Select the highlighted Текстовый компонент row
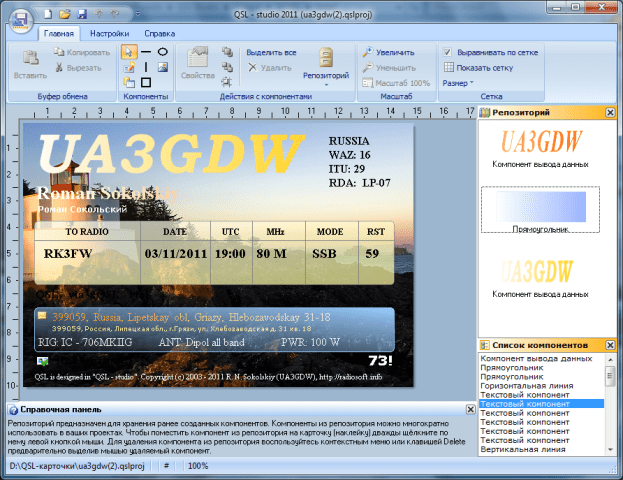This screenshot has height=480, width=623. tap(542, 404)
